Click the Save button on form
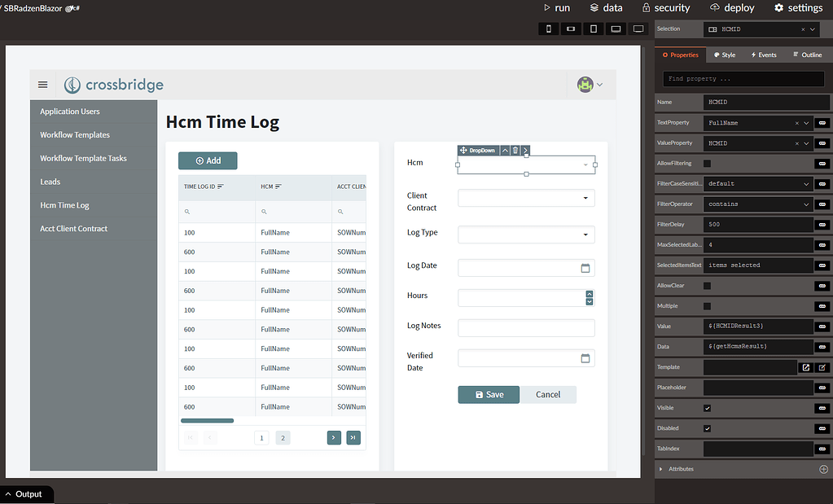The width and height of the screenshot is (833, 504). click(x=489, y=394)
